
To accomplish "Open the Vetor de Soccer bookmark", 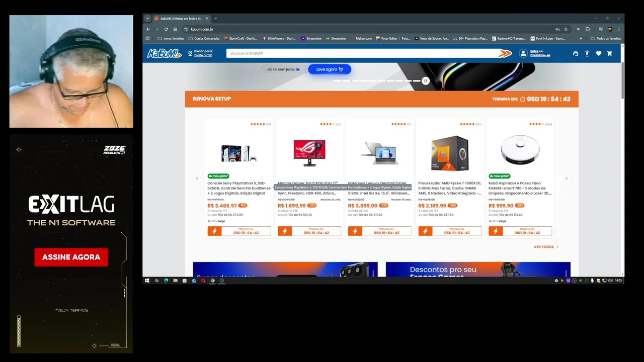I will tap(432, 38).
